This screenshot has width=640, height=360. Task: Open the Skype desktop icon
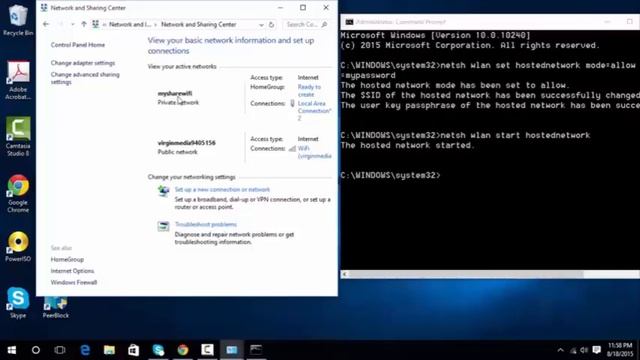(x=18, y=302)
